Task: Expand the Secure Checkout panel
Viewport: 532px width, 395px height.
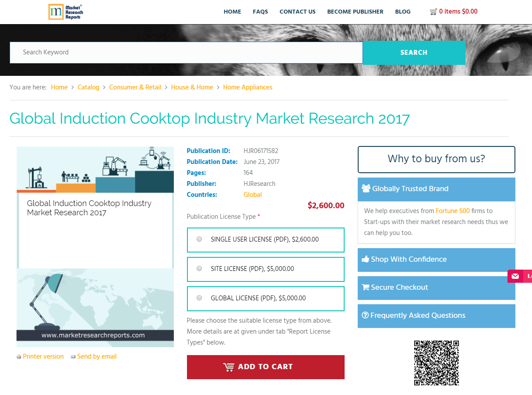Action: (x=437, y=288)
